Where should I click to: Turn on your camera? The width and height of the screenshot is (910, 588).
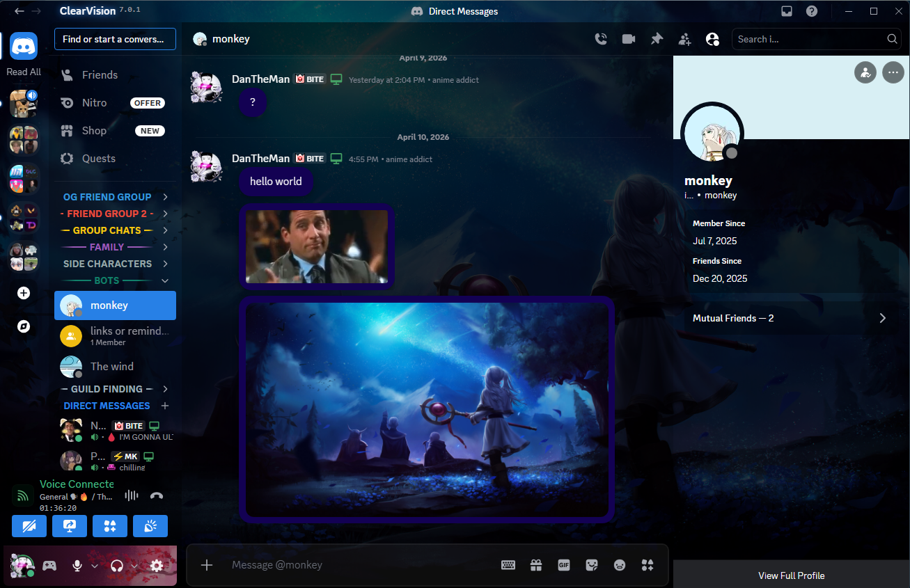(29, 526)
